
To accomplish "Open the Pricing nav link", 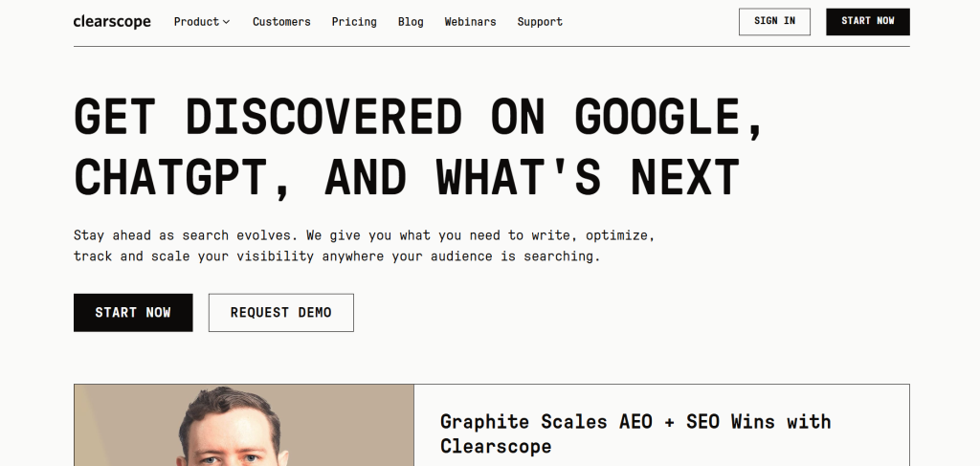I will tap(354, 22).
